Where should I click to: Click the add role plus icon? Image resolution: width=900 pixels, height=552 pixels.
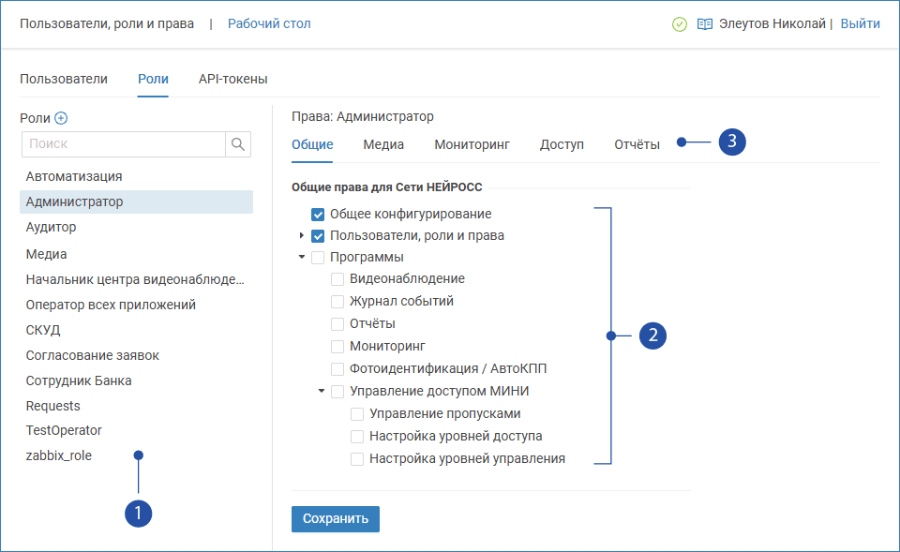tap(61, 118)
